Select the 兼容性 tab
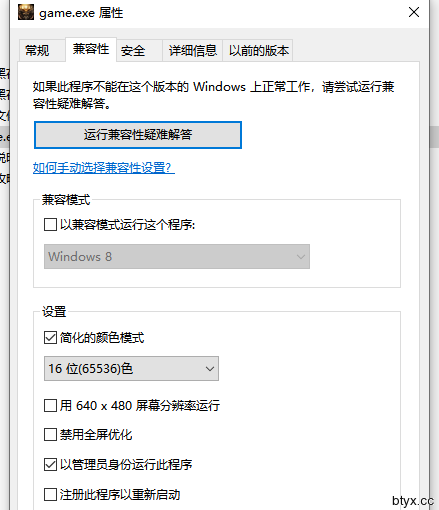This screenshot has width=439, height=510. [91, 49]
